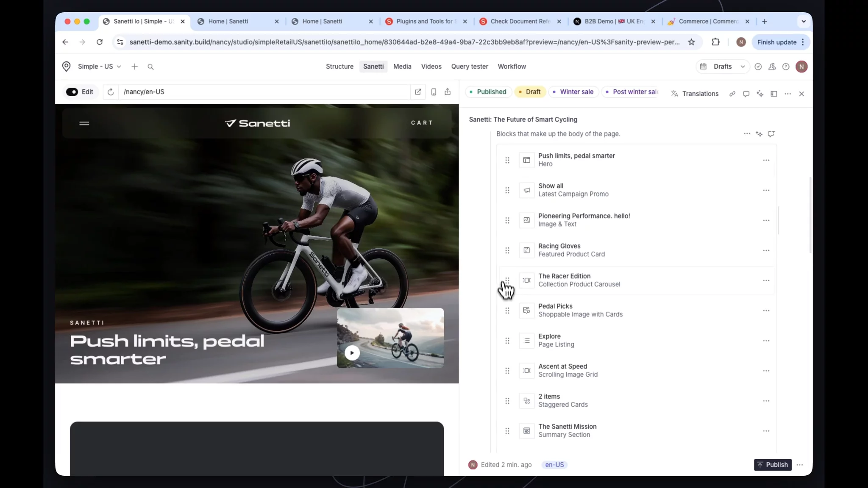Viewport: 868px width, 488px height.
Task: Play the hero video thumbnail
Action: coord(352,352)
